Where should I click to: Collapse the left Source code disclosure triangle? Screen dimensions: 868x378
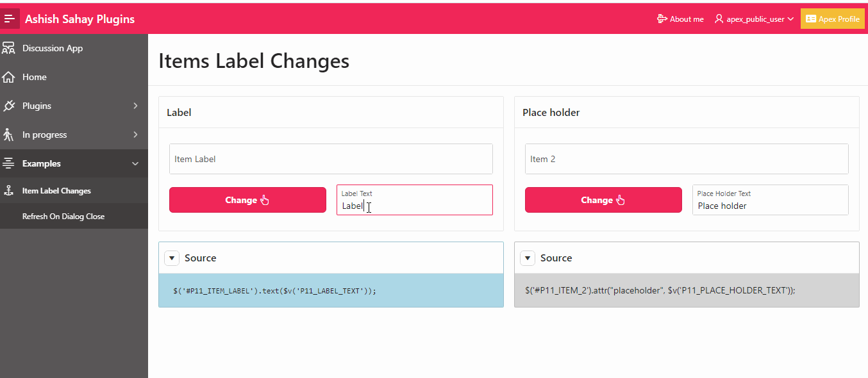[x=172, y=258]
